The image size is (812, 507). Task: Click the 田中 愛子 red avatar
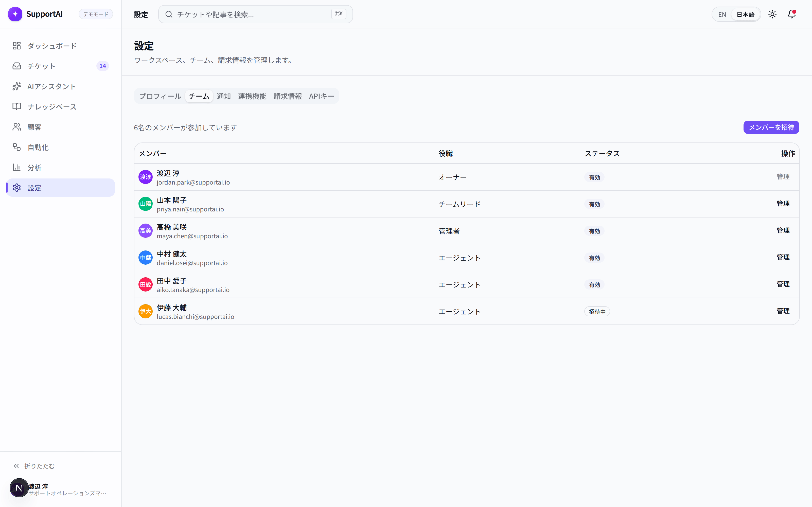click(146, 284)
